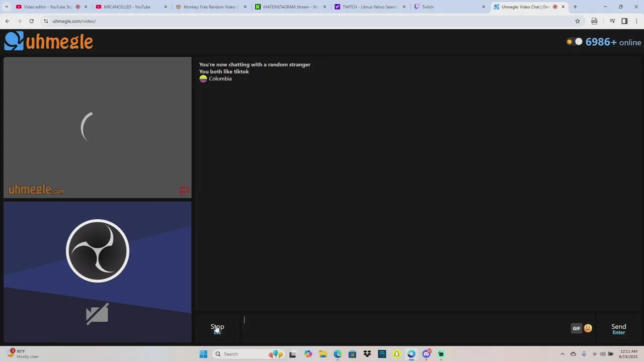Viewport: 644px width, 362px height.
Task: Close the Uhmegle: Video Chat tab
Action: (563, 7)
